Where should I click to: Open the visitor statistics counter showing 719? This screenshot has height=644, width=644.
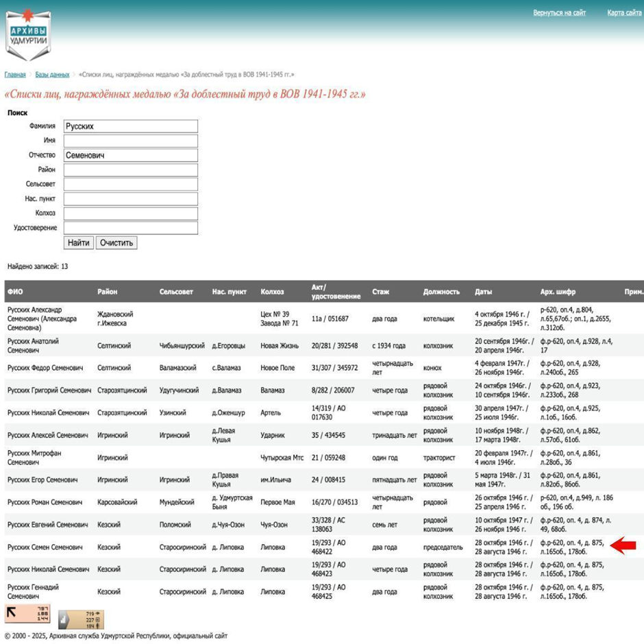tap(82, 619)
